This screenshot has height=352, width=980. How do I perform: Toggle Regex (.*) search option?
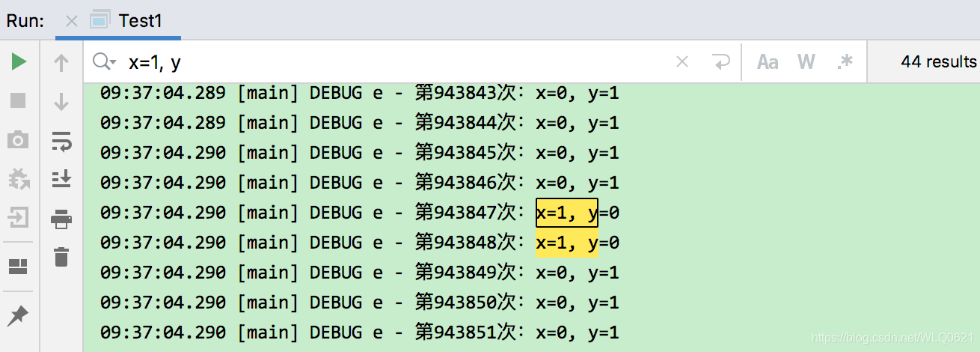[x=845, y=62]
